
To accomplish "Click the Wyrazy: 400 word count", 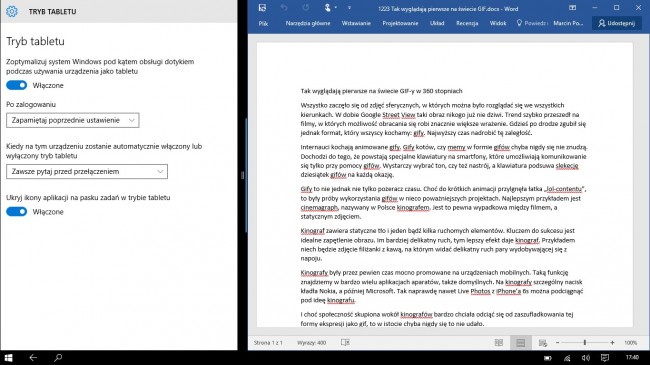I will click(312, 343).
